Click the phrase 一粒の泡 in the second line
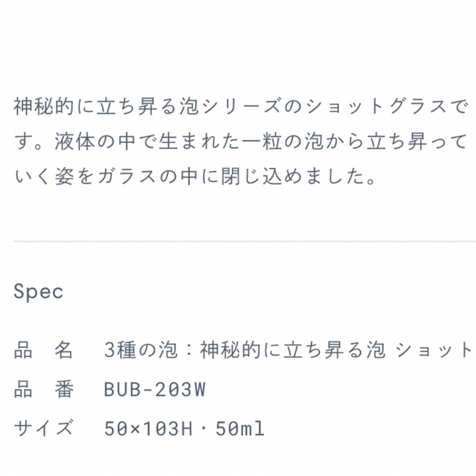476x476 pixels. (283, 141)
